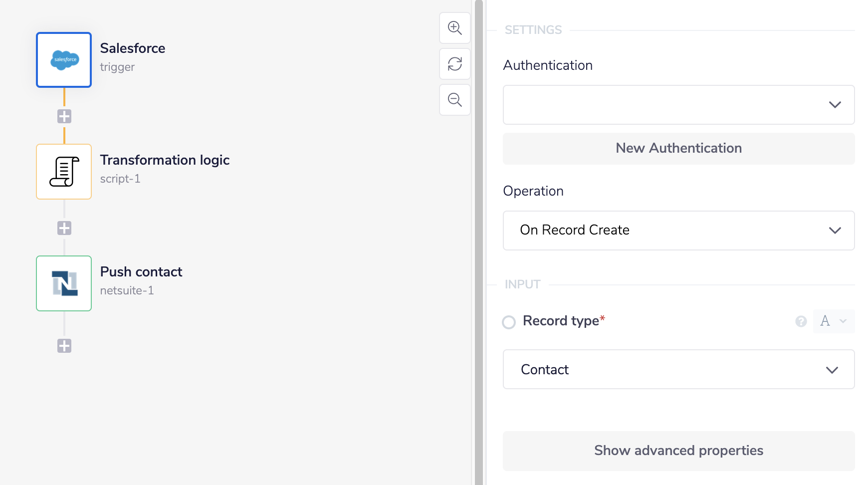Zoom in on the flow canvas

[x=454, y=28]
